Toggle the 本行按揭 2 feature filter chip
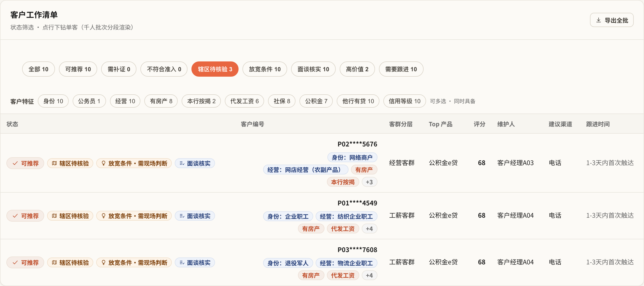This screenshot has height=286, width=644. point(201,101)
